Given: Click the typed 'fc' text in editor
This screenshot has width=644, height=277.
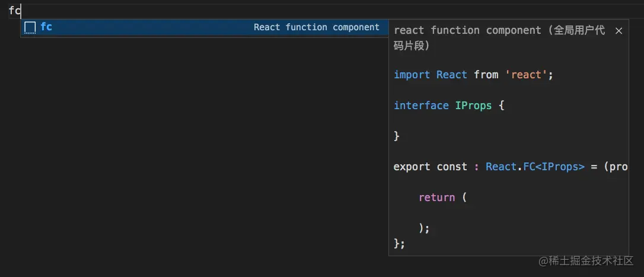Looking at the screenshot, I should (14, 11).
